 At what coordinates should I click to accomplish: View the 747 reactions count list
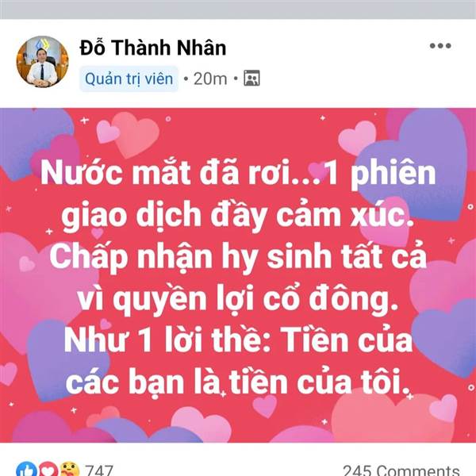pyautogui.click(x=98, y=470)
